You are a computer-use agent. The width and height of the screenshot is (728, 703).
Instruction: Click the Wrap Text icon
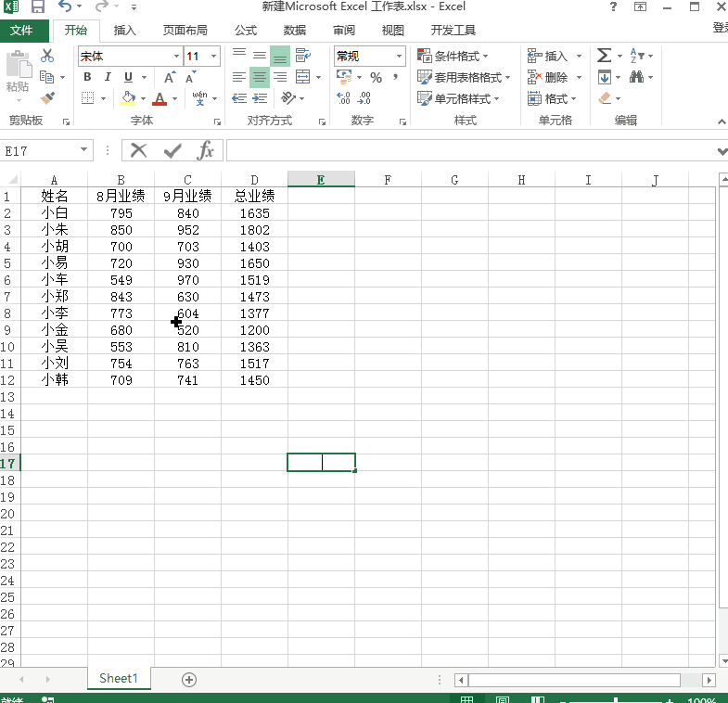pos(303,56)
